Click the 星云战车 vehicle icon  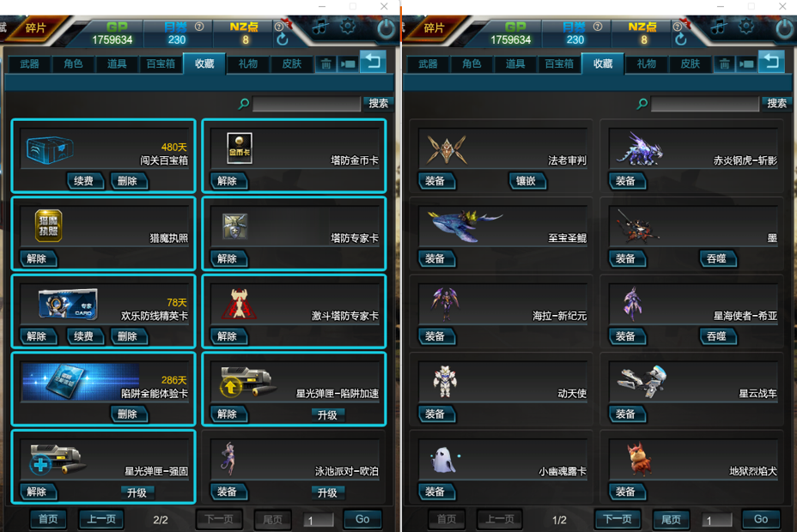(x=642, y=381)
